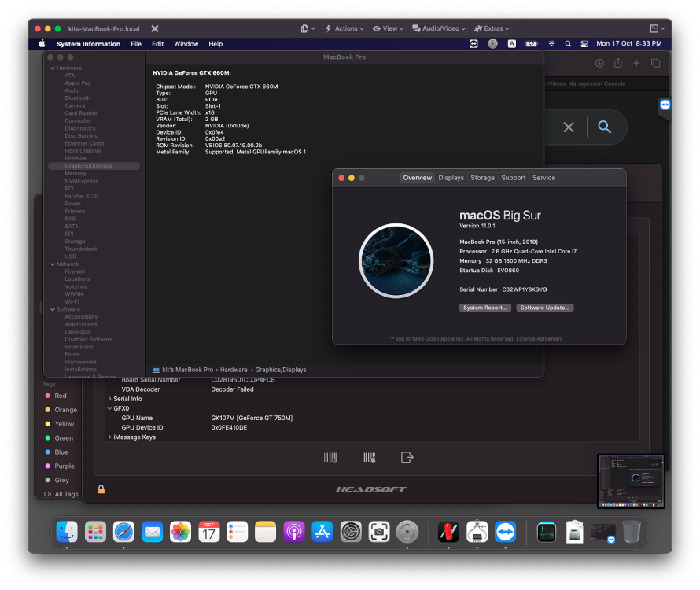Open Spotlight search in menu bar

tap(568, 44)
